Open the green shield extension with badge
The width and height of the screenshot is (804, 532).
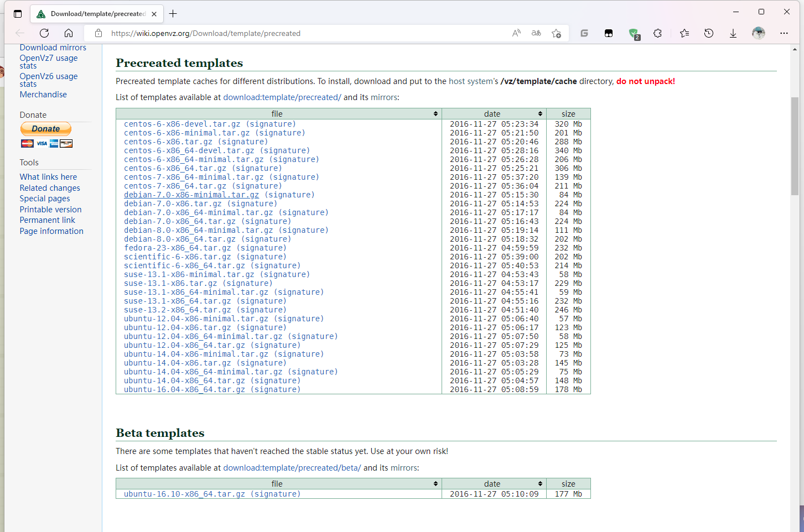634,34
